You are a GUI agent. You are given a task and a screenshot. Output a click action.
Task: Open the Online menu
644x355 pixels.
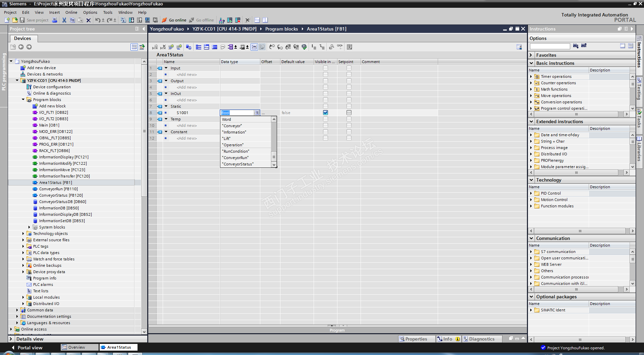71,12
